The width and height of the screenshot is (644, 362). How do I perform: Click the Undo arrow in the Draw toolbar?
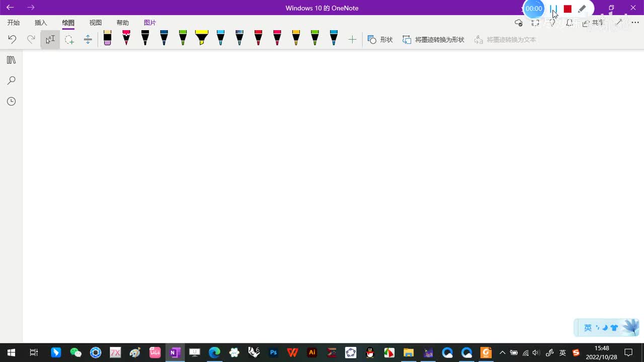click(12, 39)
